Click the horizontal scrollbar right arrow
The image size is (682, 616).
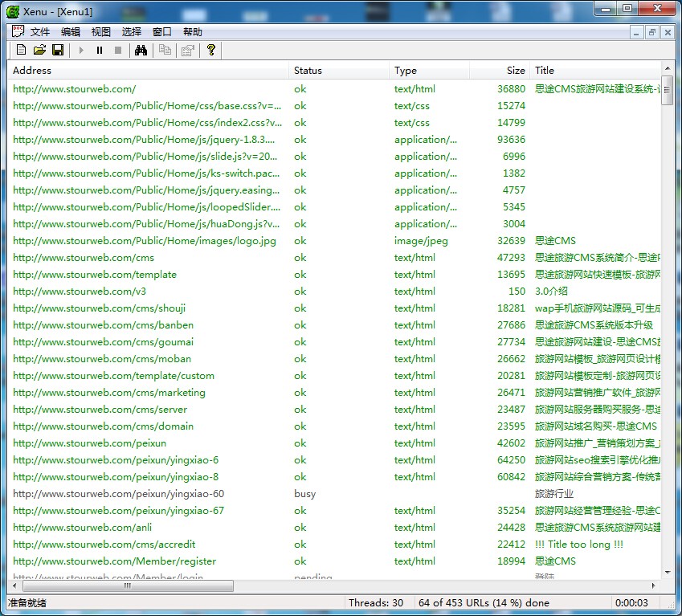point(654,586)
